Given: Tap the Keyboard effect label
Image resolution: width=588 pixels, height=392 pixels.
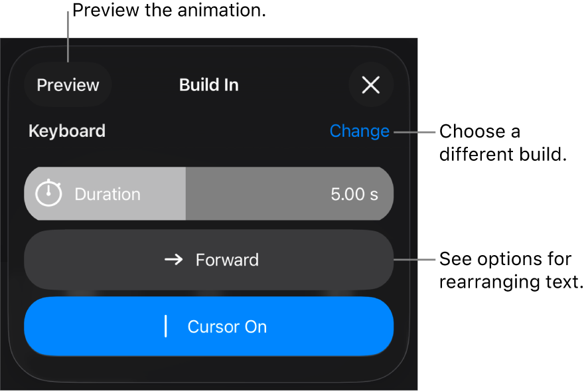Looking at the screenshot, I should click(x=66, y=131).
